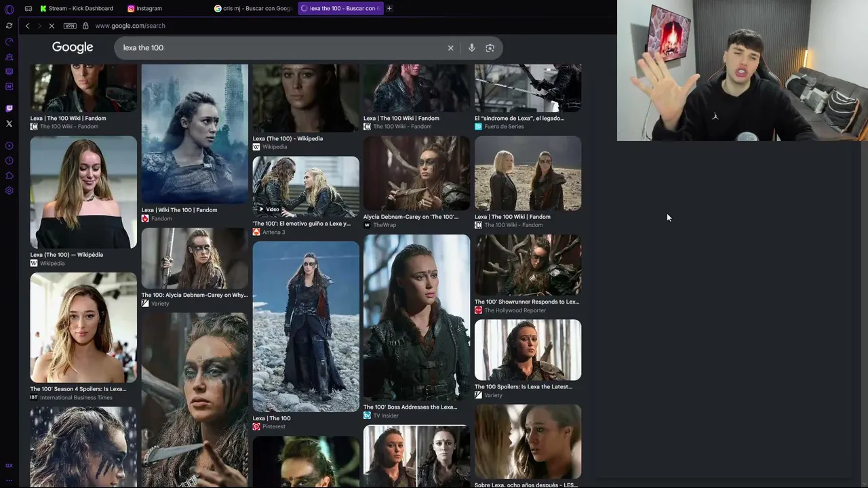Switch to the 'cris mj - Buscar con Google' tab
Screen dimensions: 868x488
click(253, 8)
